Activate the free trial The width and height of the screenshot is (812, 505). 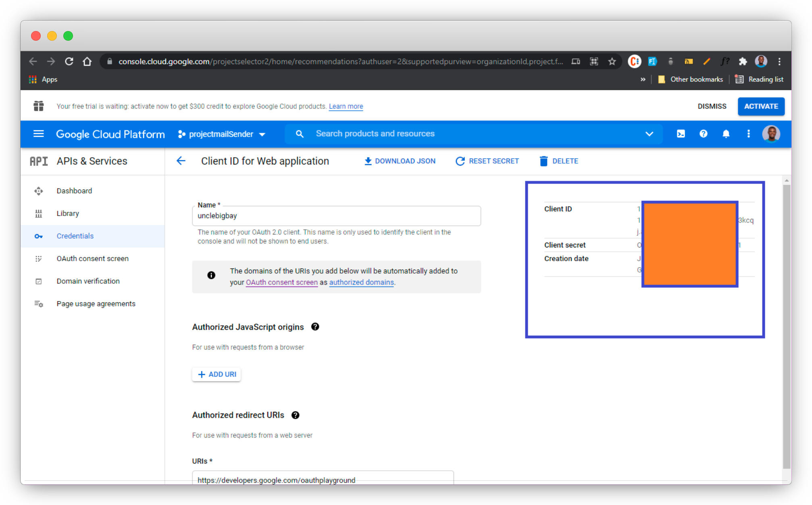click(x=761, y=106)
